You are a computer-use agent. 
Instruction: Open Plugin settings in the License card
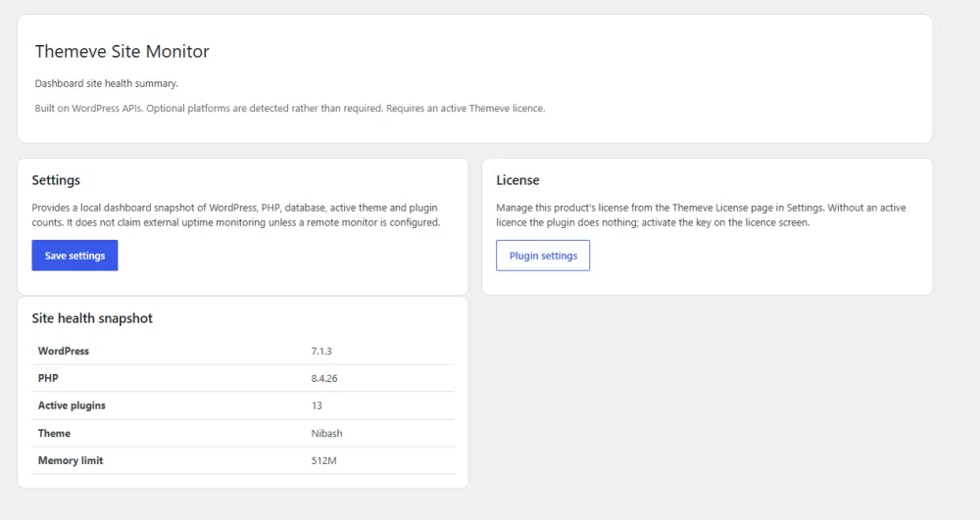[x=543, y=256]
